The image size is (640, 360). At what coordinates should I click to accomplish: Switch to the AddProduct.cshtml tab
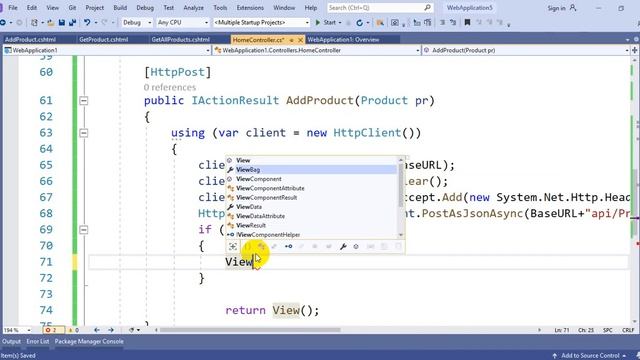click(x=30, y=40)
